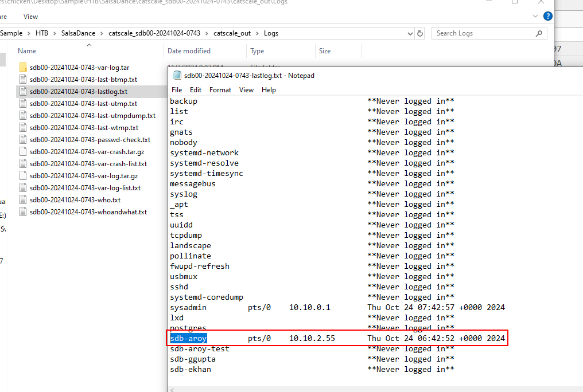Sort files by Type column
This screenshot has width=583, height=392.
click(257, 51)
